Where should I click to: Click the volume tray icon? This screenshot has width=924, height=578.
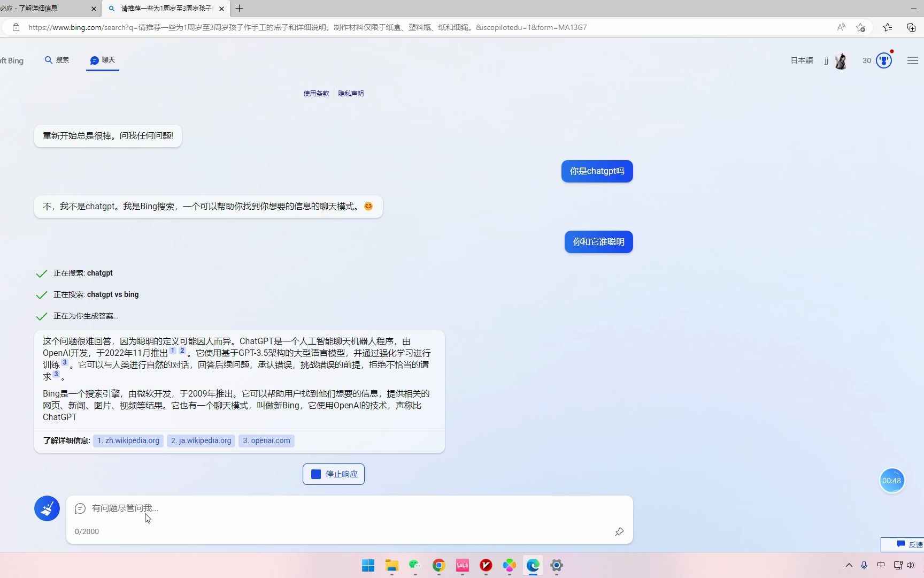(911, 565)
